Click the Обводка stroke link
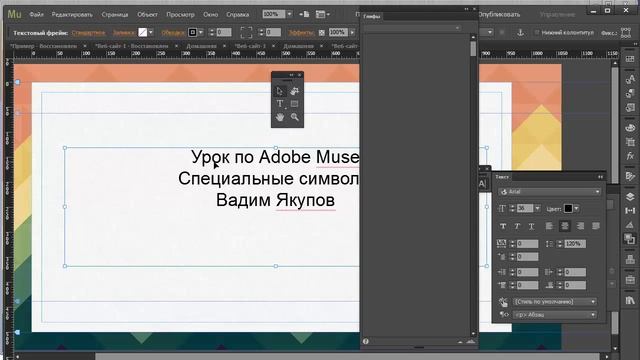Screen dimensions: 640x360 point(173,33)
